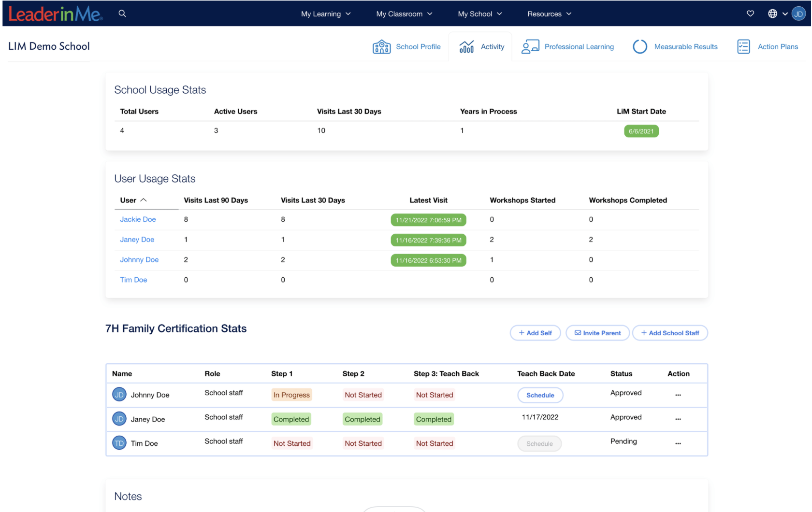Click the search magnifier icon
Image resolution: width=812 pixels, height=512 pixels.
tap(122, 14)
